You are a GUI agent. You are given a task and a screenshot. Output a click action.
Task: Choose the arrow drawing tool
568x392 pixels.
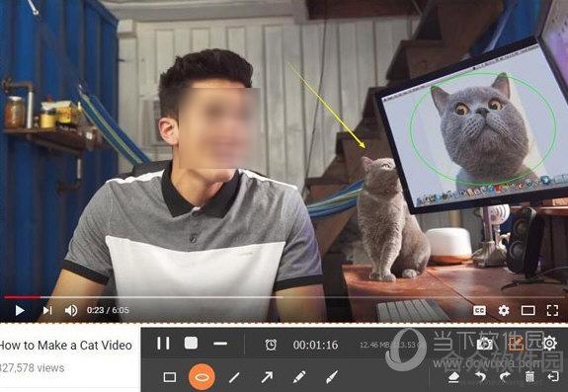[267, 377]
